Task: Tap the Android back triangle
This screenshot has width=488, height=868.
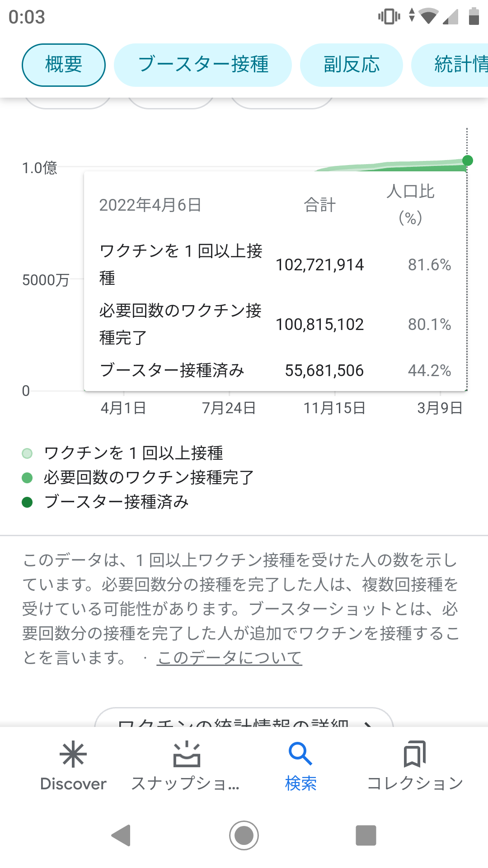Action: (121, 835)
